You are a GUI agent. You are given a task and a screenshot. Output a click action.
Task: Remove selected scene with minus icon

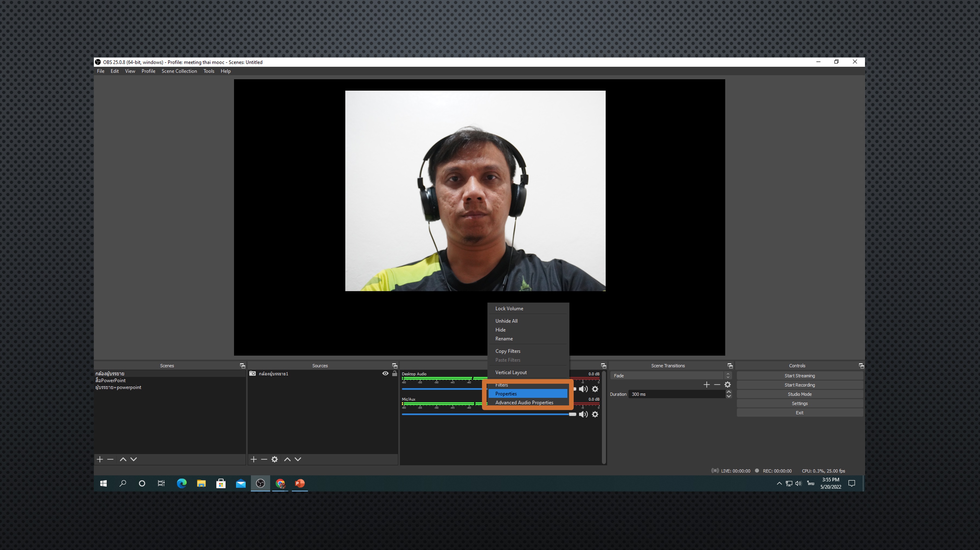[x=110, y=459]
